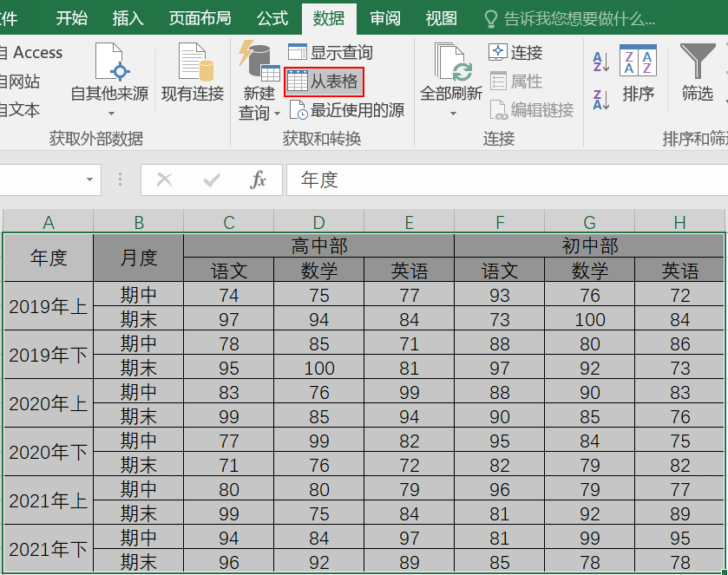
Task: Switch to 插入 (Insert) tab
Action: tap(128, 18)
